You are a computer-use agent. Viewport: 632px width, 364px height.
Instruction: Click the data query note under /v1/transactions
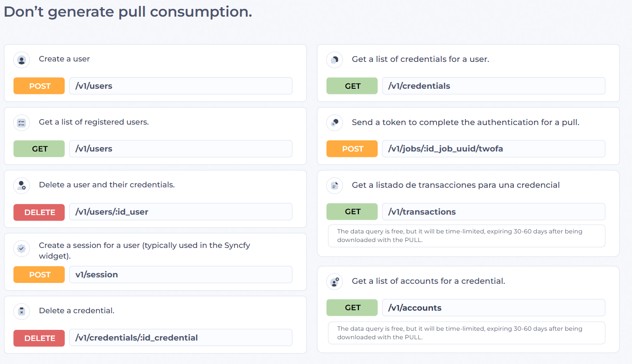click(467, 236)
